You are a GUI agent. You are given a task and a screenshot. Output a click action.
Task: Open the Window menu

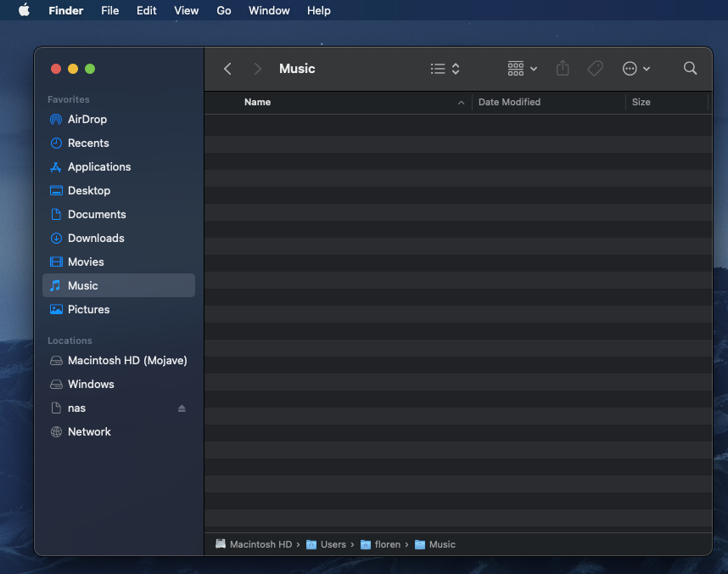pos(269,10)
